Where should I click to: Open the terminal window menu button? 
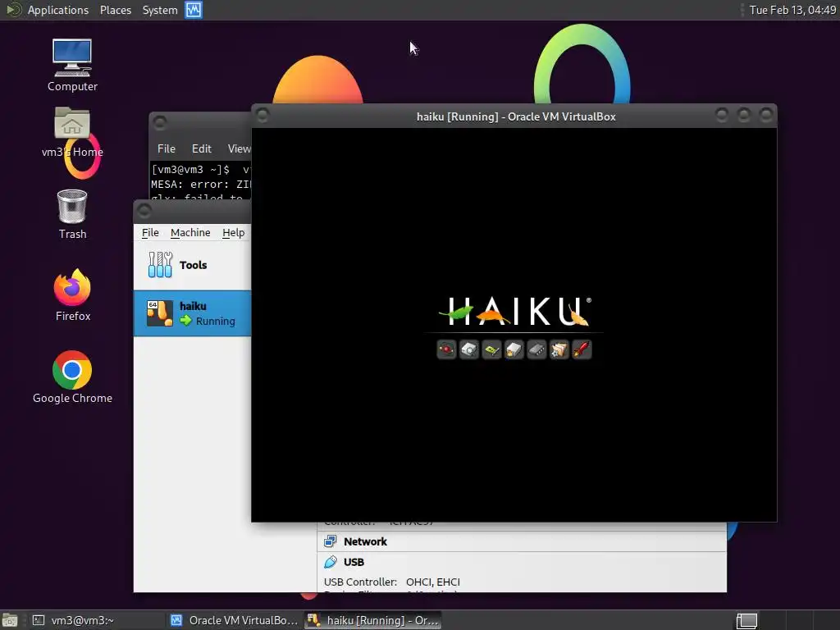click(x=160, y=123)
